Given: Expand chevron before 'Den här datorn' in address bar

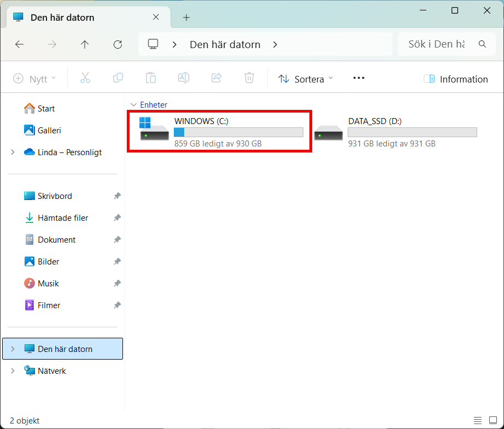Looking at the screenshot, I should pos(174,44).
